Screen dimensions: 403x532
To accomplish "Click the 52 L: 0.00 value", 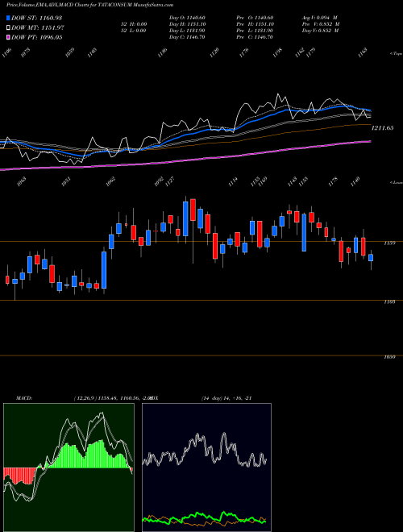I will pos(133,31).
